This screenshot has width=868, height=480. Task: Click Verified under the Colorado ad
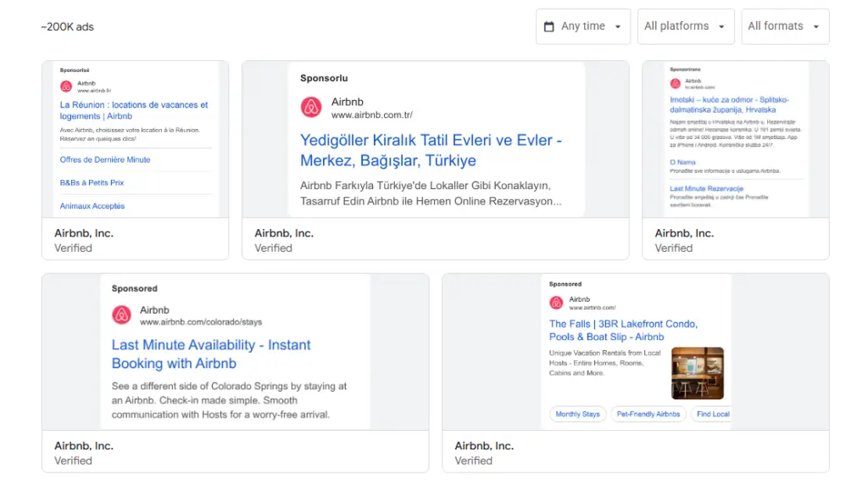click(73, 460)
